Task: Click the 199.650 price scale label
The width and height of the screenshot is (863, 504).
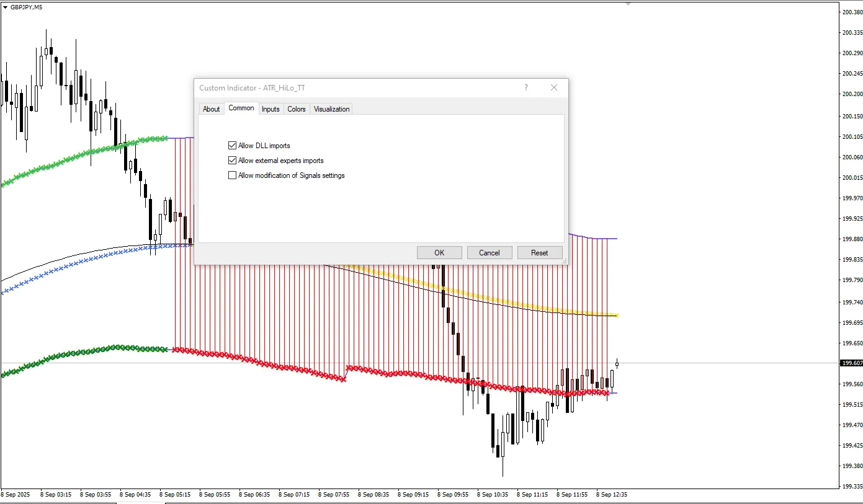Action: (852, 343)
